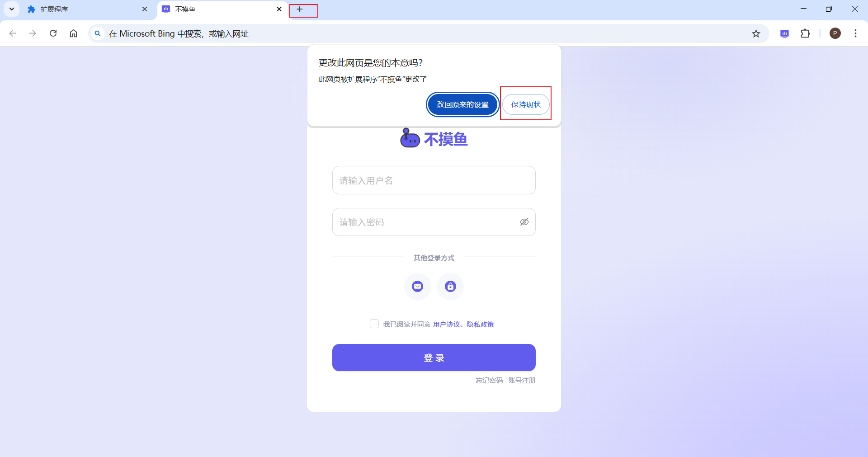Click the 登录 button
Image resolution: width=868 pixels, height=457 pixels.
click(x=434, y=358)
